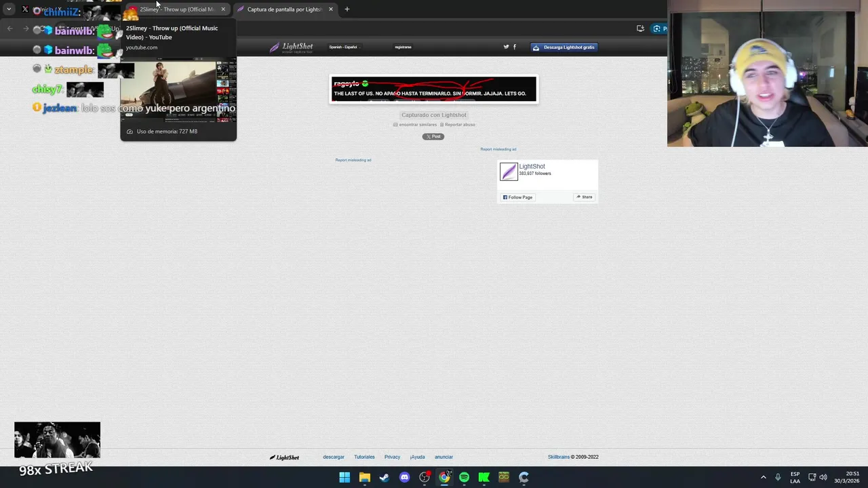Click encontrar similares link

coord(415,125)
